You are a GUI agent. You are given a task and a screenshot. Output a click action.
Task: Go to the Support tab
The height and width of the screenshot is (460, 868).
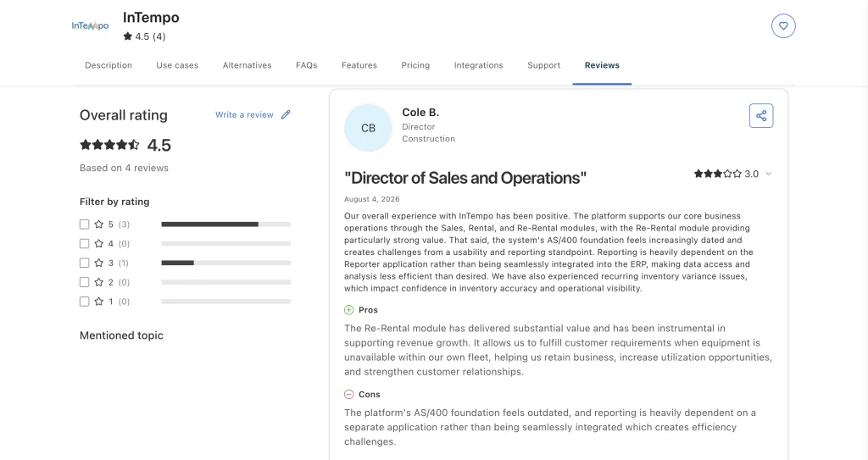544,65
